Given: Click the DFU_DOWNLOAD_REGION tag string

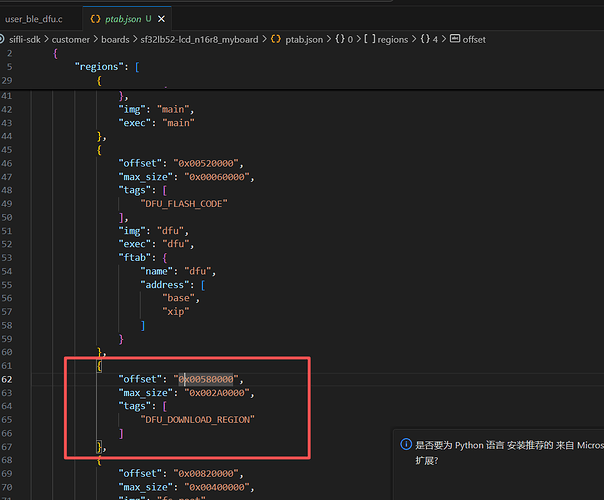Looking at the screenshot, I should (198, 419).
